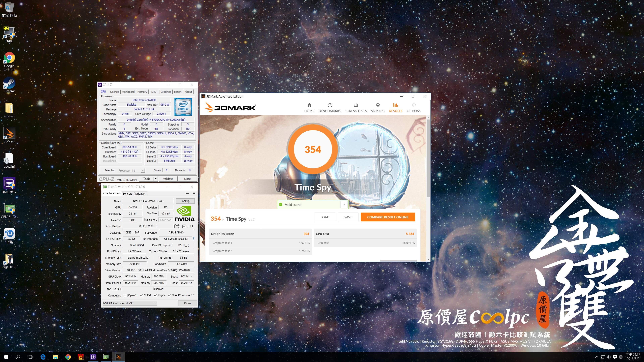Open 3DMark RESULTS section
The width and height of the screenshot is (644, 362).
pos(395,108)
